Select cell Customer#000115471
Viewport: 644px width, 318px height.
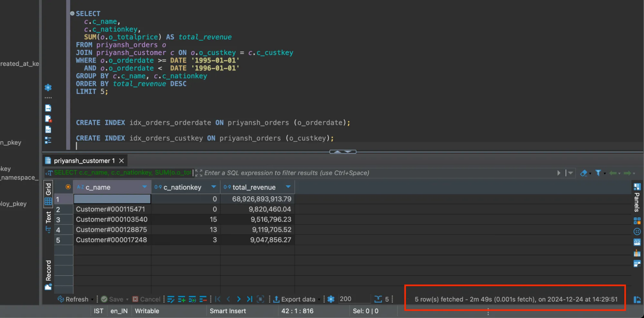pyautogui.click(x=112, y=209)
